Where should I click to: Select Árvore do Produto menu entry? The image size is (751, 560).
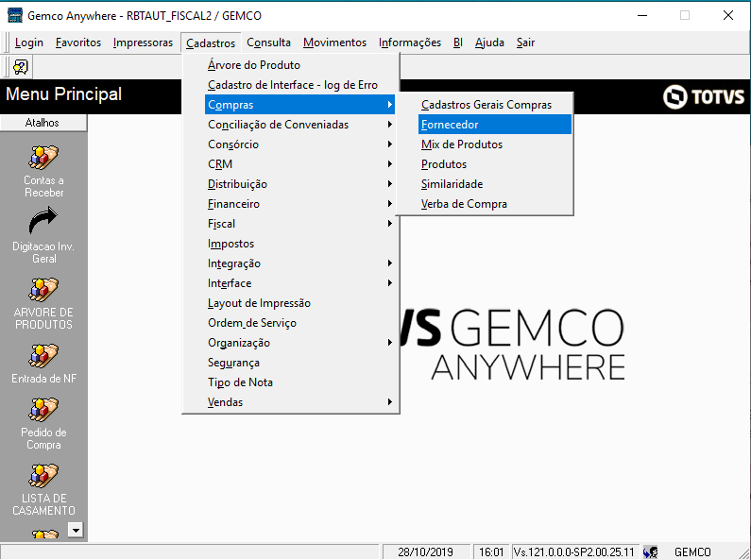[x=299, y=65]
